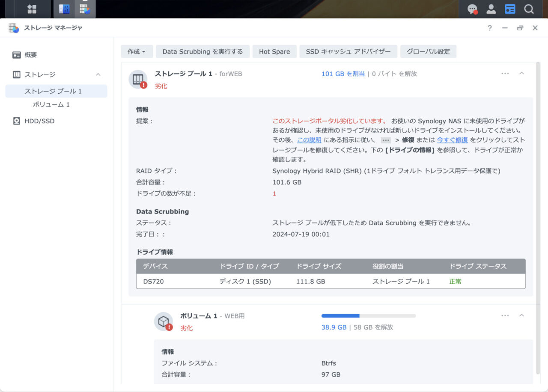Open the 作成 dropdown button

tap(137, 52)
